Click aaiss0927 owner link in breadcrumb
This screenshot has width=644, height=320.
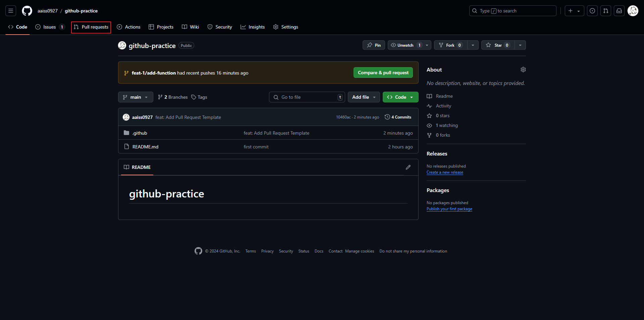coord(48,11)
